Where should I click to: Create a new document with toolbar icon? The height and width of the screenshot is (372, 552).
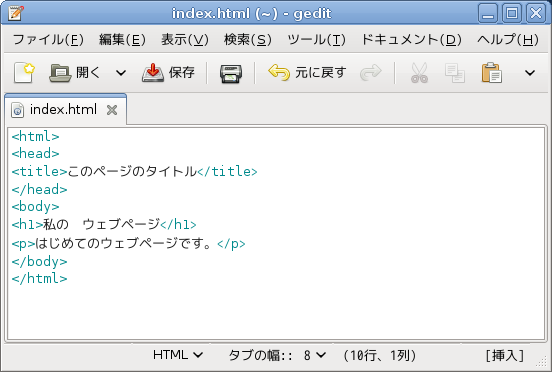[x=24, y=72]
